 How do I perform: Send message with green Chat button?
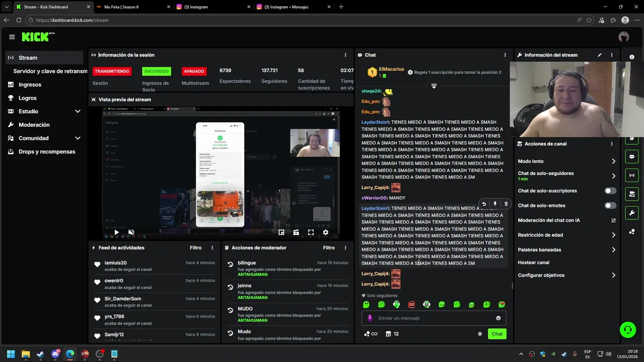pyautogui.click(x=497, y=334)
